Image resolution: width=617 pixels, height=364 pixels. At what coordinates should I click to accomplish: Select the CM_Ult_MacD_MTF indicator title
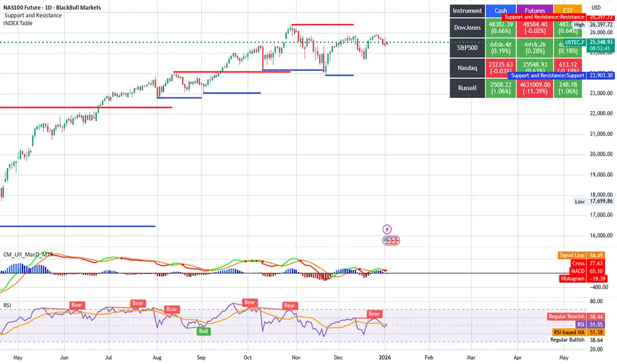pos(28,255)
